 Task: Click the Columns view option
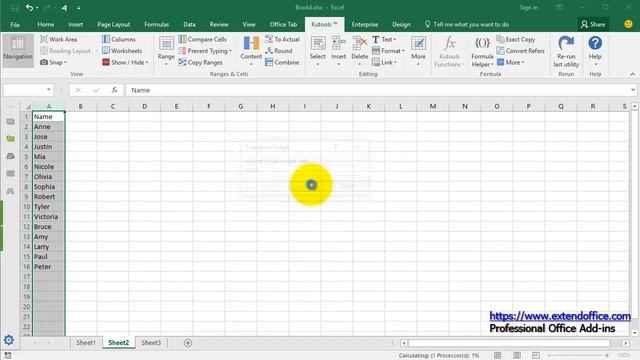click(x=119, y=39)
